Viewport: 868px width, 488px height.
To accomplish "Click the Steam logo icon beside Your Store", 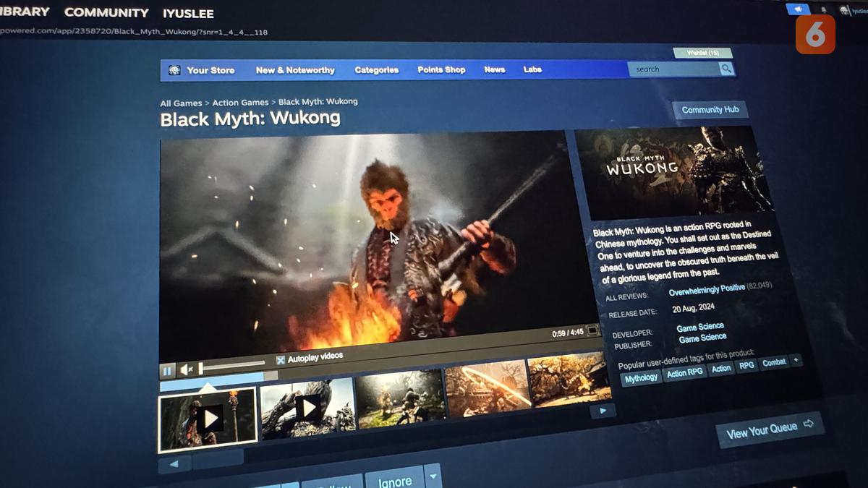I will (x=174, y=70).
